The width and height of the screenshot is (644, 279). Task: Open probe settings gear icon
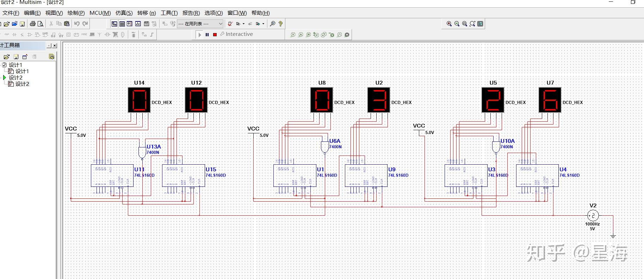(x=347, y=35)
